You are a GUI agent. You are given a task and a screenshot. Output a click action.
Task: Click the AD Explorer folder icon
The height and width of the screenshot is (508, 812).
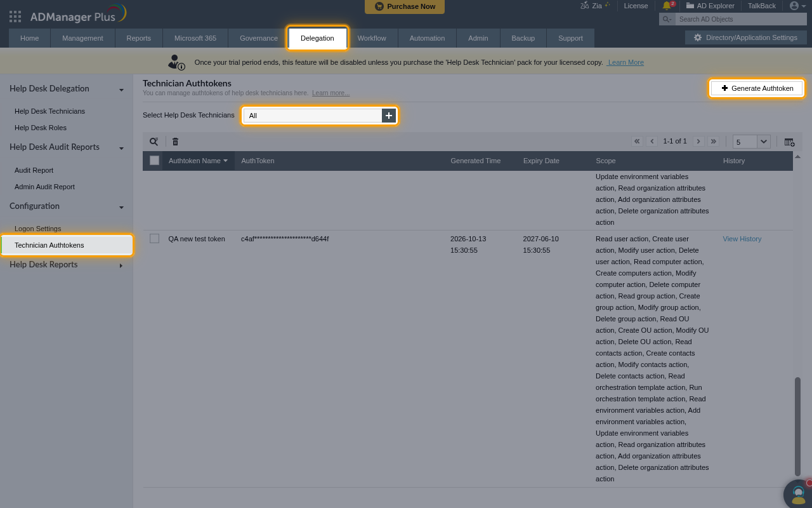[x=690, y=6]
